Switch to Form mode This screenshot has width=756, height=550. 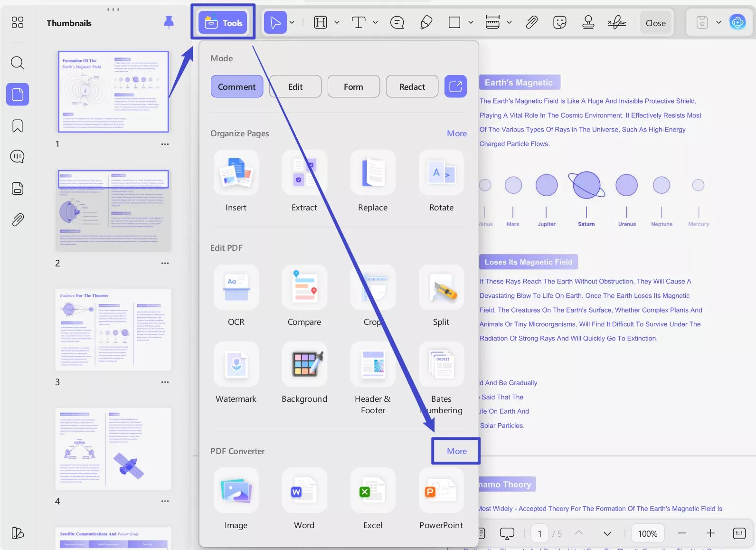tap(353, 87)
